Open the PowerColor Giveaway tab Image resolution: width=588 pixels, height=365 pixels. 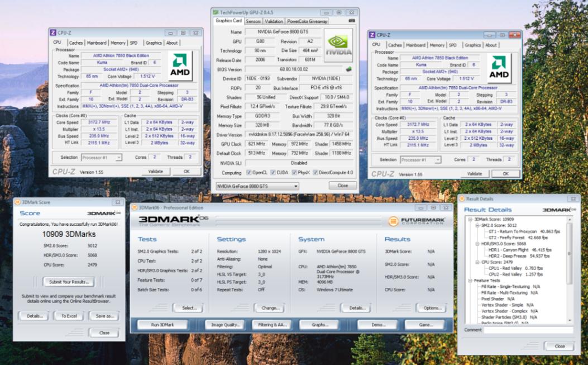[307, 21]
